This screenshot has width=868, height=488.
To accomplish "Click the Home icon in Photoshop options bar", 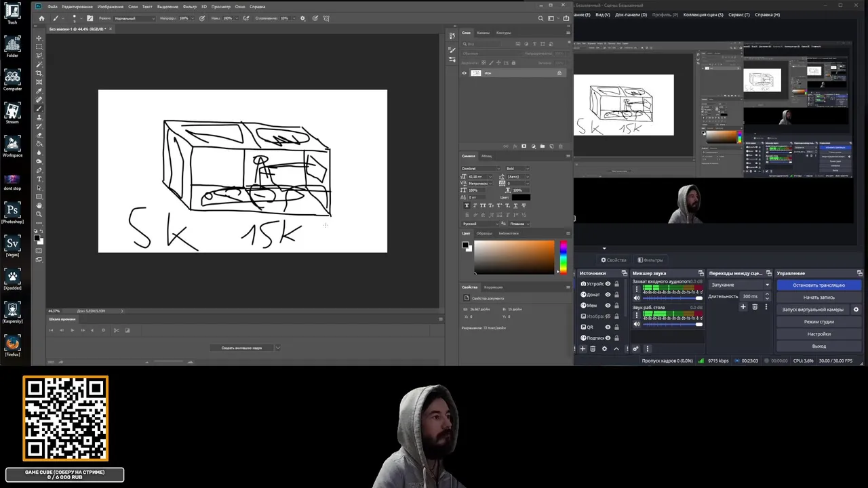I will click(x=41, y=18).
